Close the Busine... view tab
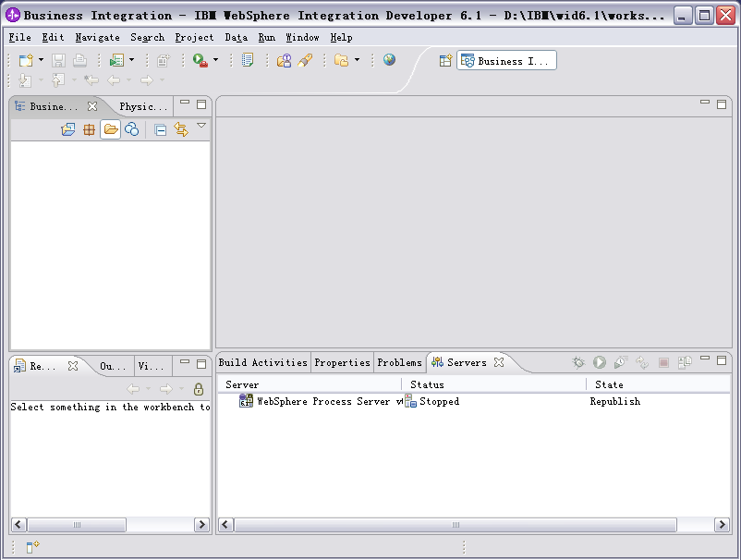The height and width of the screenshot is (560, 741). pyautogui.click(x=92, y=106)
